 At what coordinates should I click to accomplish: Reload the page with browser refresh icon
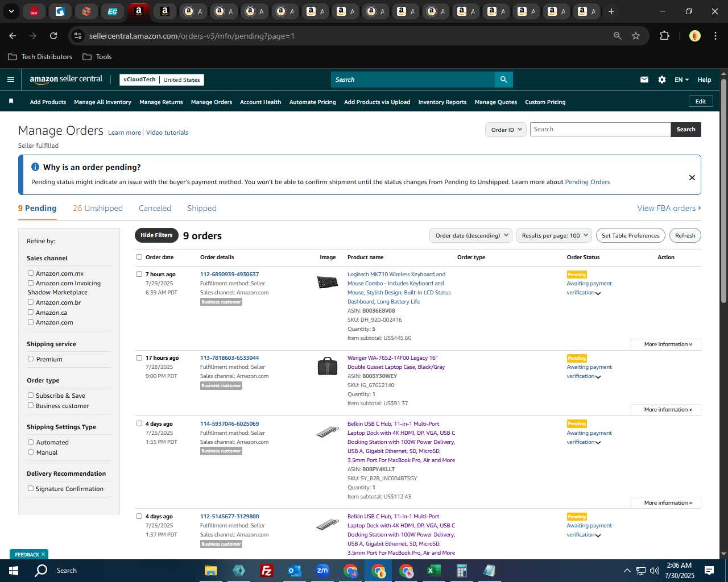53,36
